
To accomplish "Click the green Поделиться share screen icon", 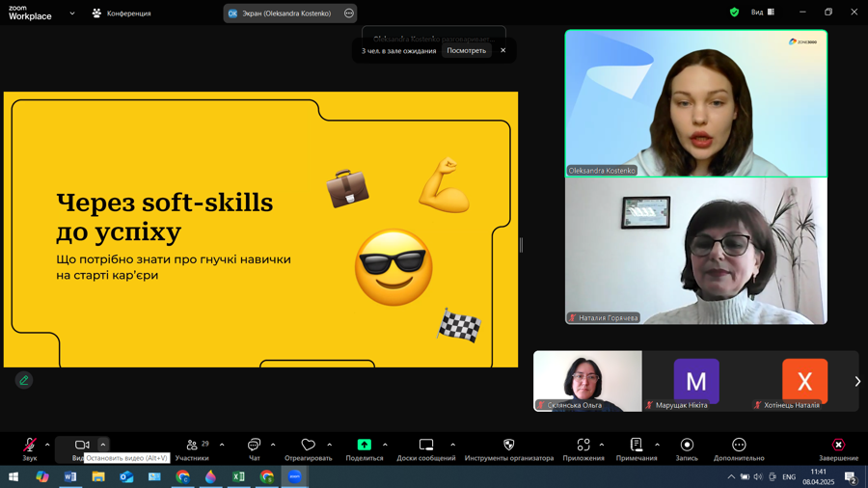I will (x=365, y=445).
